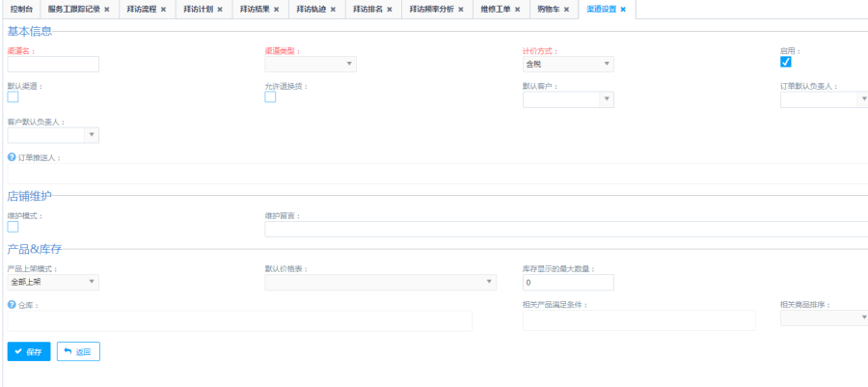Viewport: 868px width, 387px height.
Task: Open the 计价方式 dropdown
Action: pyautogui.click(x=568, y=65)
